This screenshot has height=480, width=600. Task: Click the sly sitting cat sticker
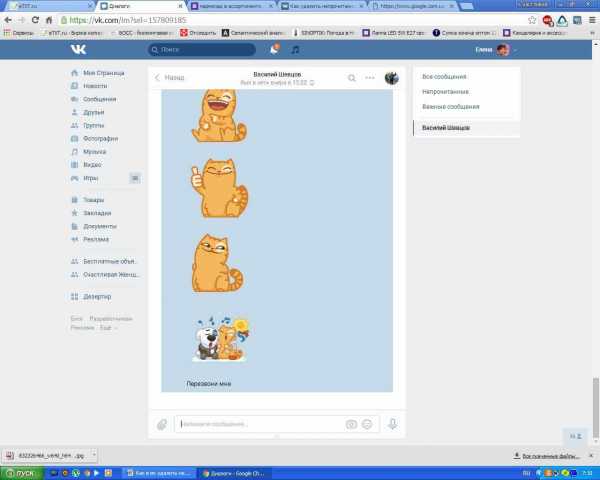click(x=217, y=263)
